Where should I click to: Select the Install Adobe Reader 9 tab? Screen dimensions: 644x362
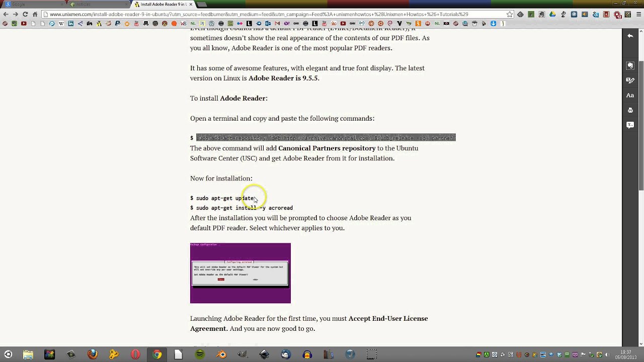(162, 4)
